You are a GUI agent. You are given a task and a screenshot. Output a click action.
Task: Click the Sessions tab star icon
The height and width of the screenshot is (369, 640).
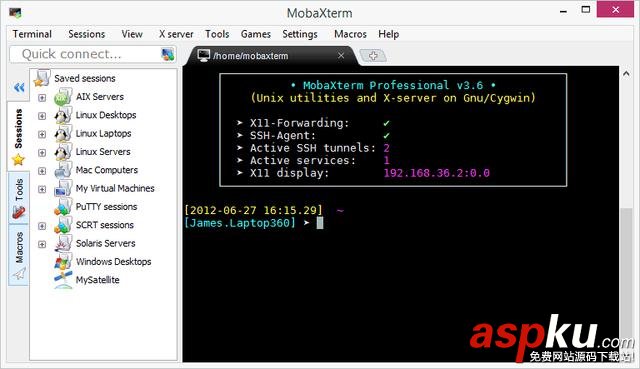tap(18, 160)
